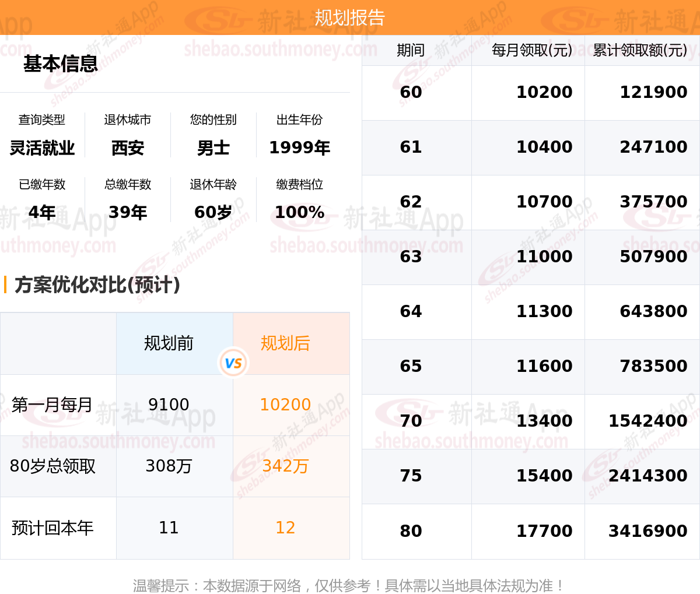This screenshot has width=700, height=594.
Task: Click the 每月领取(元) column header
Action: pyautogui.click(x=532, y=50)
